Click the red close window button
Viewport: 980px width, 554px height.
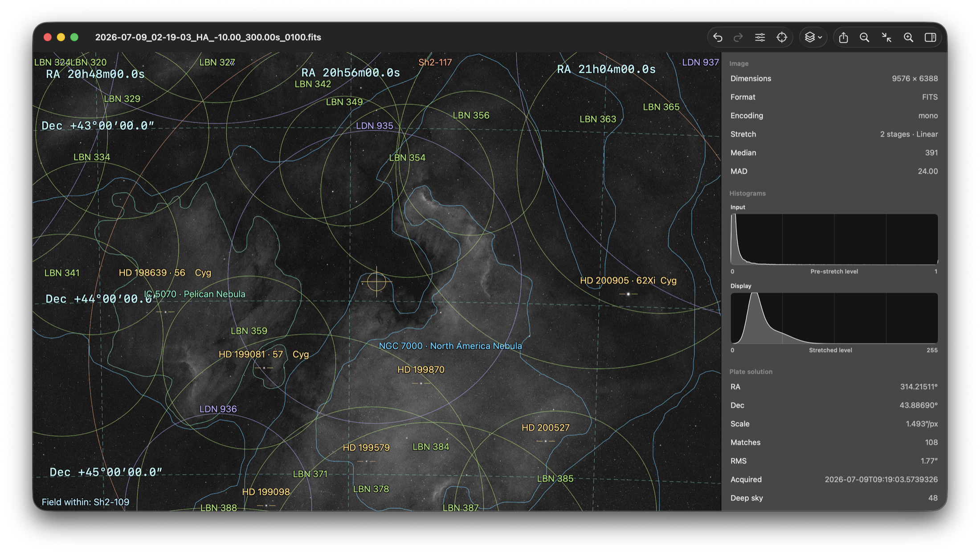tap(48, 37)
